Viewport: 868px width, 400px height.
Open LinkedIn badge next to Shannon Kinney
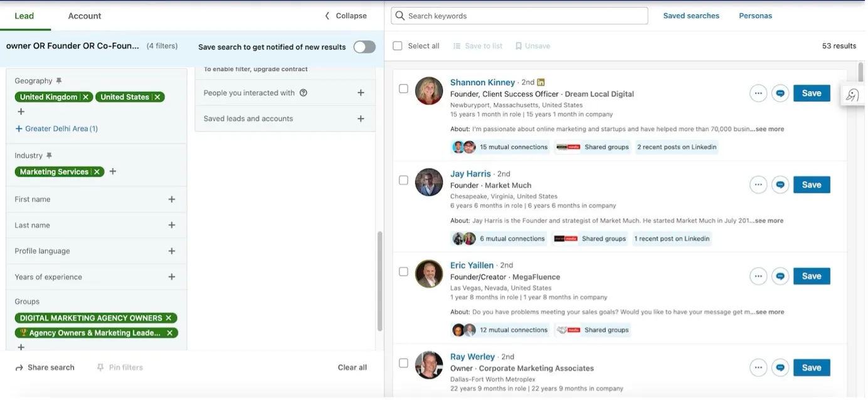pyautogui.click(x=541, y=82)
